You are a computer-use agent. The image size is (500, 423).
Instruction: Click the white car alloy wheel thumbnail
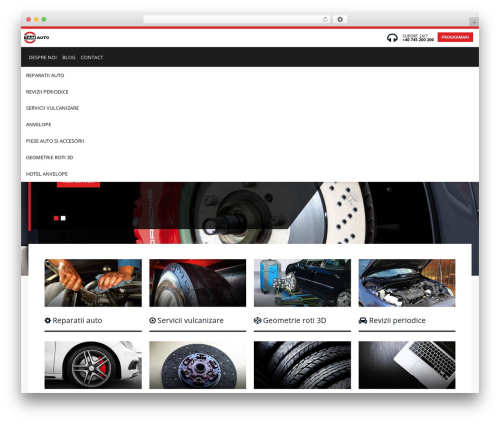[x=93, y=365]
